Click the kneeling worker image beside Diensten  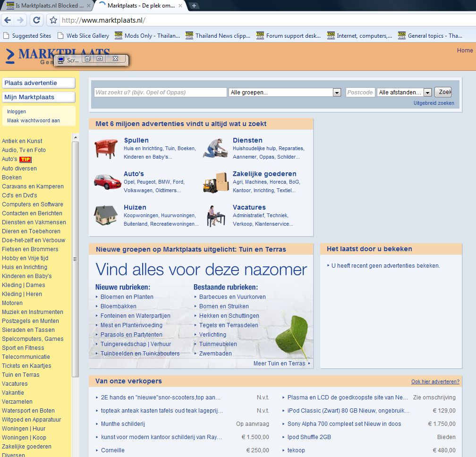[x=215, y=148]
